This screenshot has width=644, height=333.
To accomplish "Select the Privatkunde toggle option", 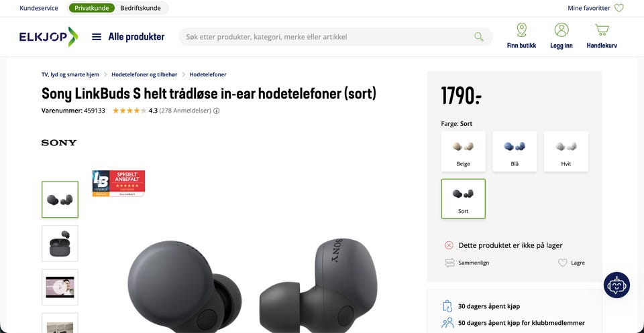I will pos(92,8).
